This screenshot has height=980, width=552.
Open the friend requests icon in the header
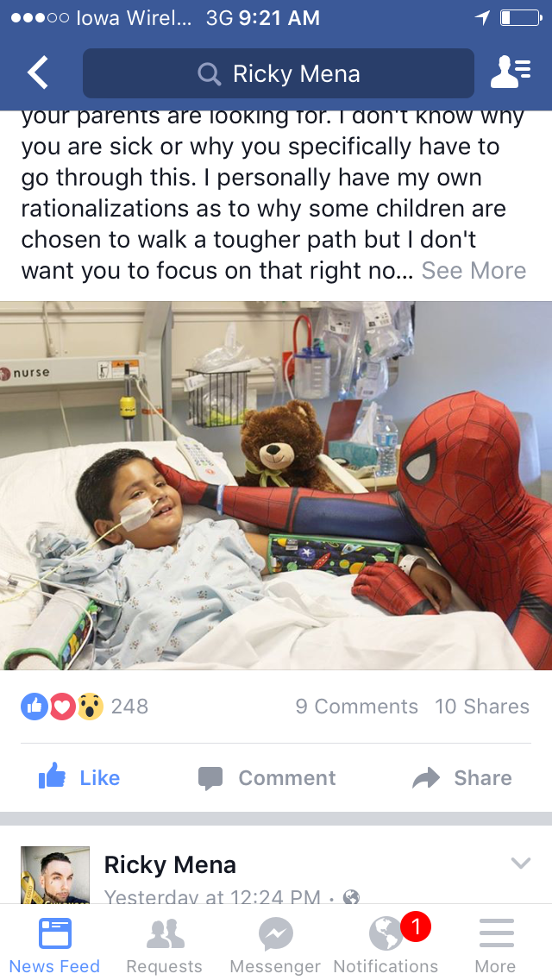(511, 72)
